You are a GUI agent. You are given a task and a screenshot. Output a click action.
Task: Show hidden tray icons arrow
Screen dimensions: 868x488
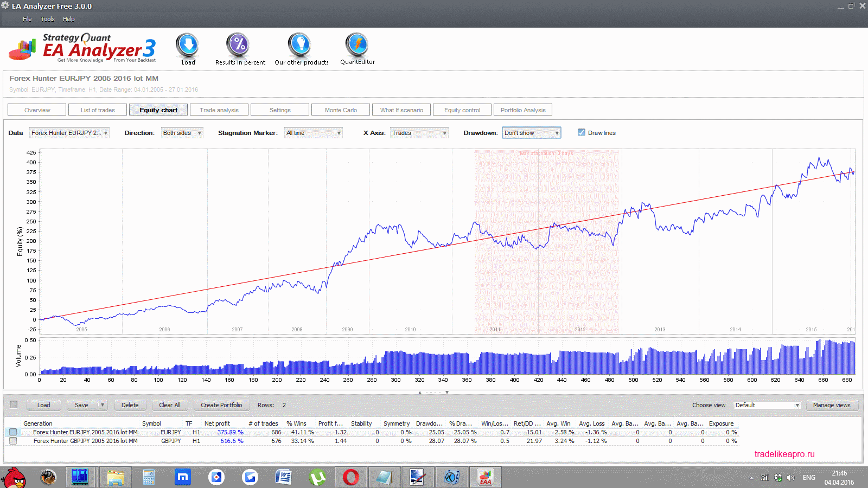pos(751,478)
